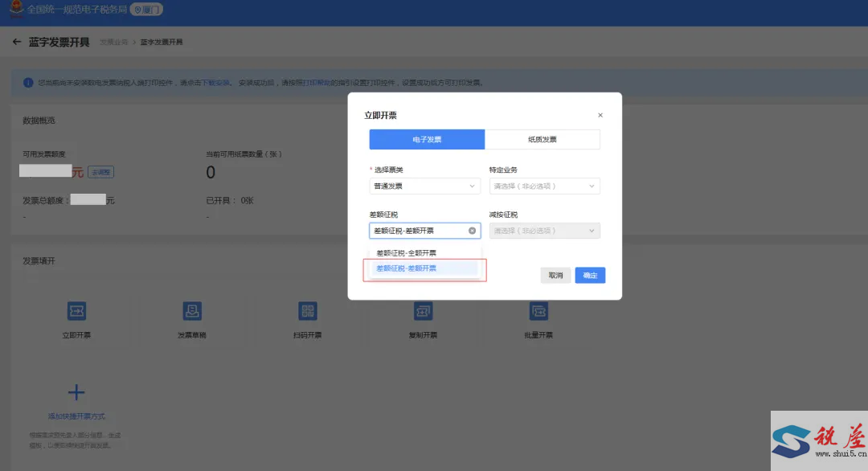The height and width of the screenshot is (471, 868).
Task: Click the back arrow beside 蓝字发票开具
Action: [17, 42]
